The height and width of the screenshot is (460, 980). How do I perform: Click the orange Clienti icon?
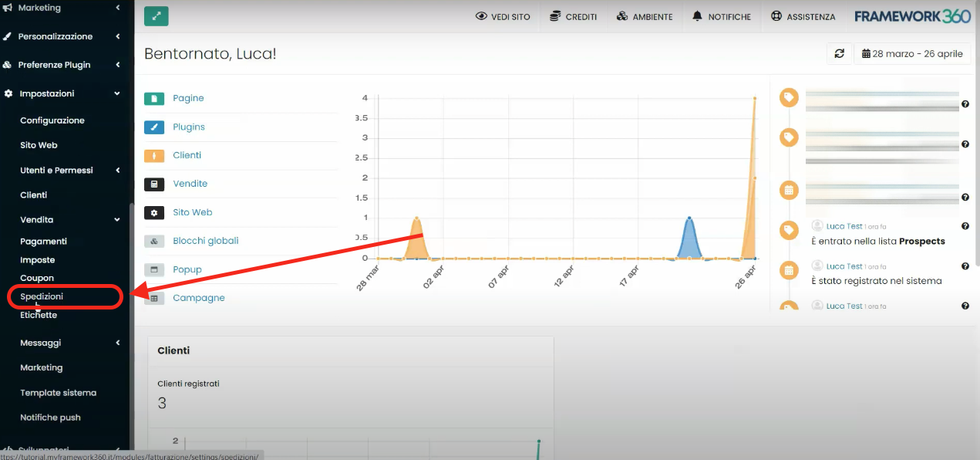point(154,156)
